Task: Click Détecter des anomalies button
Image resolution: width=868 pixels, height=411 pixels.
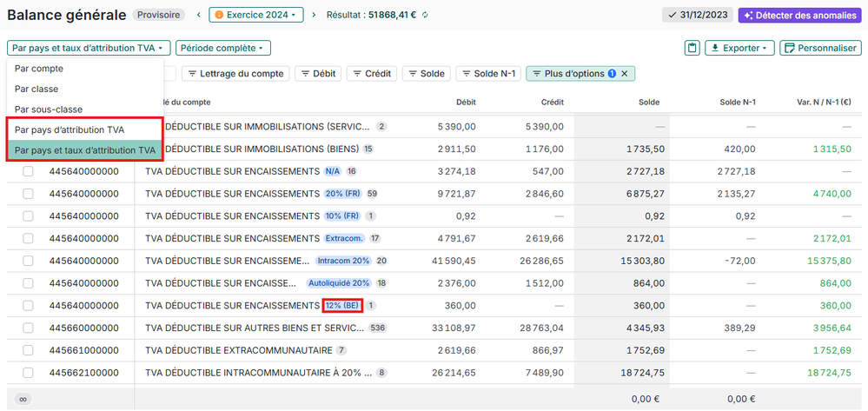Action: coord(798,16)
